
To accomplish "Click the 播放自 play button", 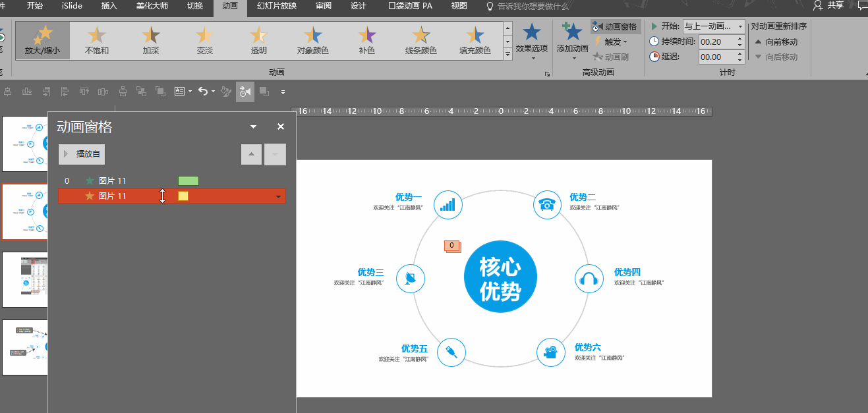I will click(82, 154).
